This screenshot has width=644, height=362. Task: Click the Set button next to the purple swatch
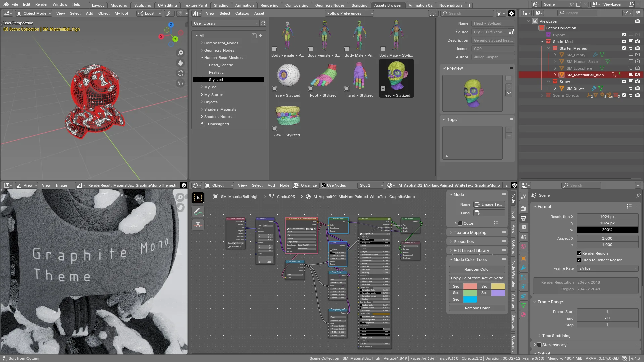(484, 293)
